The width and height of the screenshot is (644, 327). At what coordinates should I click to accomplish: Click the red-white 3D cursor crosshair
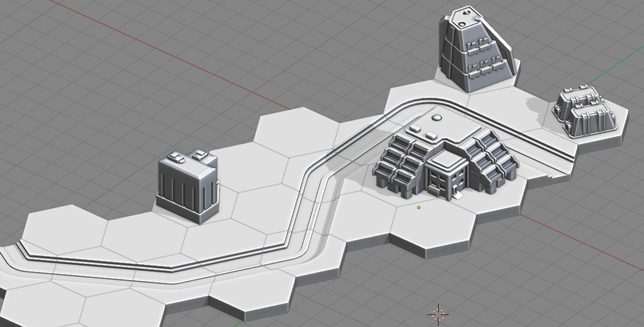coord(438,313)
